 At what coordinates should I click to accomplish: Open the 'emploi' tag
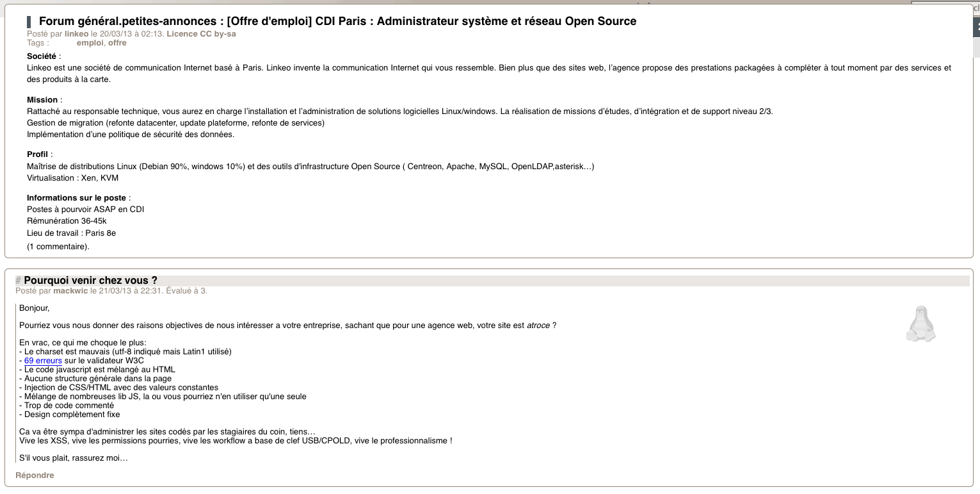[x=90, y=43]
